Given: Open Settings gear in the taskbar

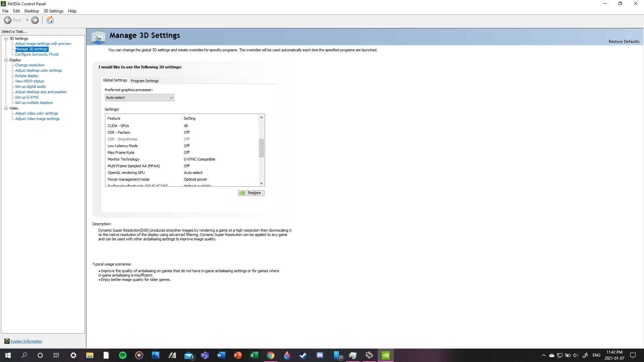Looking at the screenshot, I should pos(73,355).
